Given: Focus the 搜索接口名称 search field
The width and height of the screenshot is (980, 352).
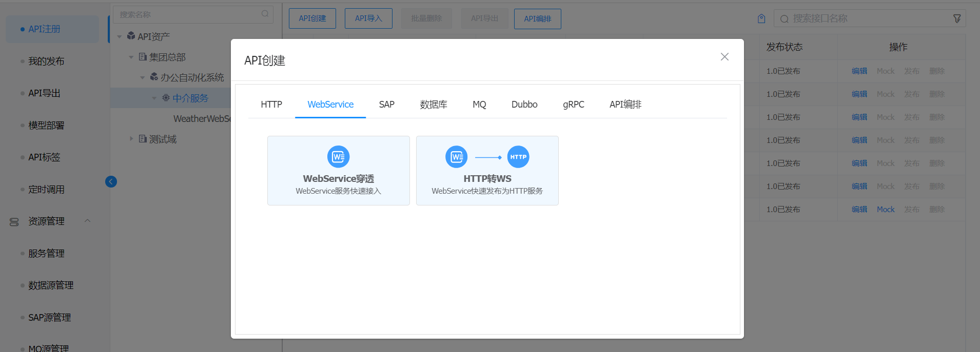Looking at the screenshot, I should [867, 18].
